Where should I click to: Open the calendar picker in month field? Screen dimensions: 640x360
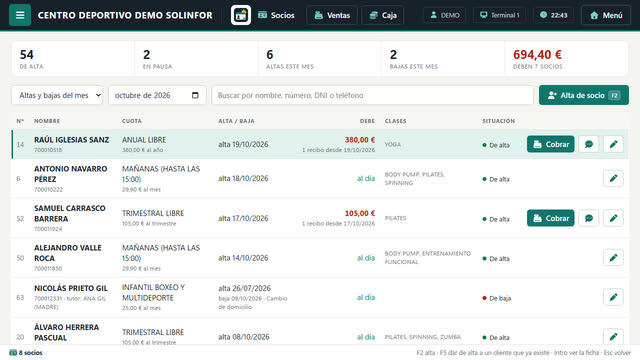pyautogui.click(x=195, y=95)
